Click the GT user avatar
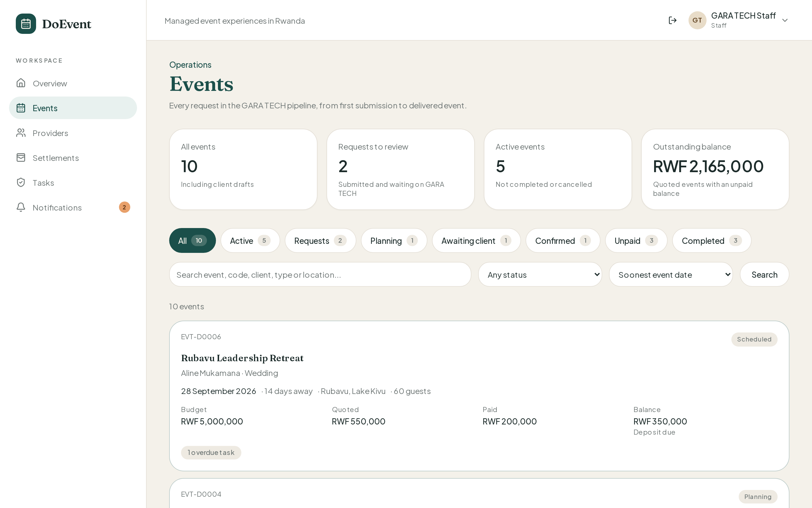This screenshot has height=508, width=812. (x=697, y=20)
